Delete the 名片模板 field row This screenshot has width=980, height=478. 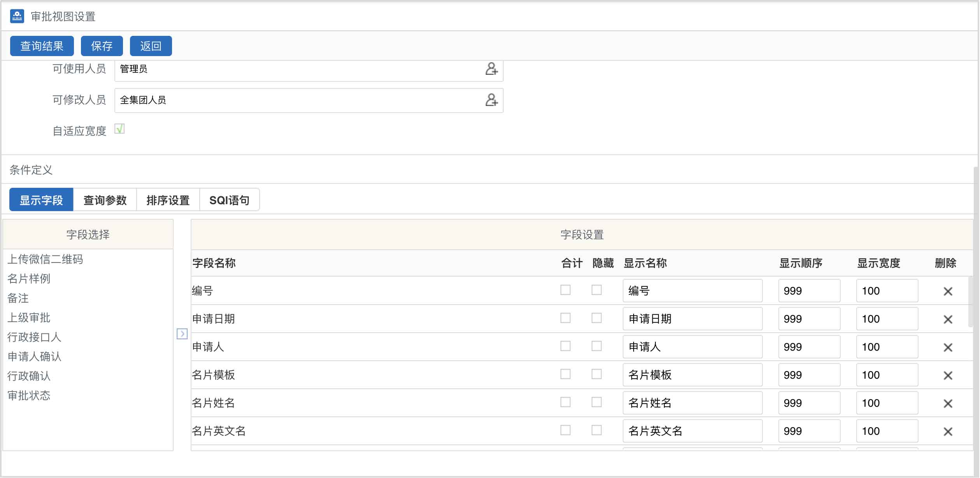pos(948,374)
